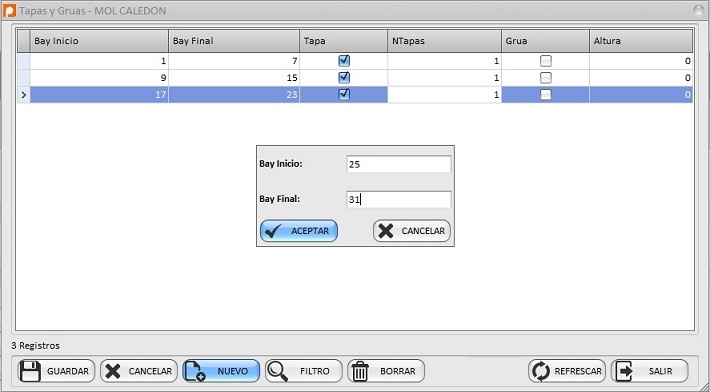Screen dimensions: 710x392
Task: Select the Bay Inicio cell showing 17
Action: 99,95
